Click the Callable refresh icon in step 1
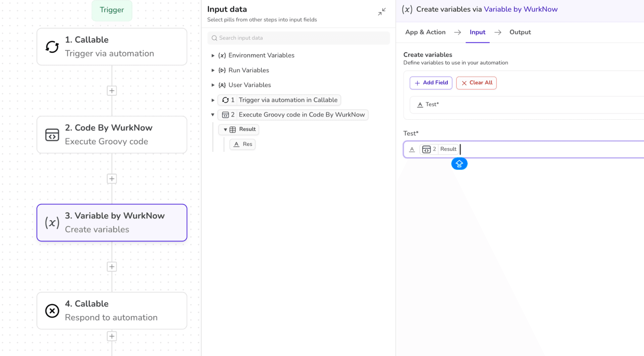 52,47
